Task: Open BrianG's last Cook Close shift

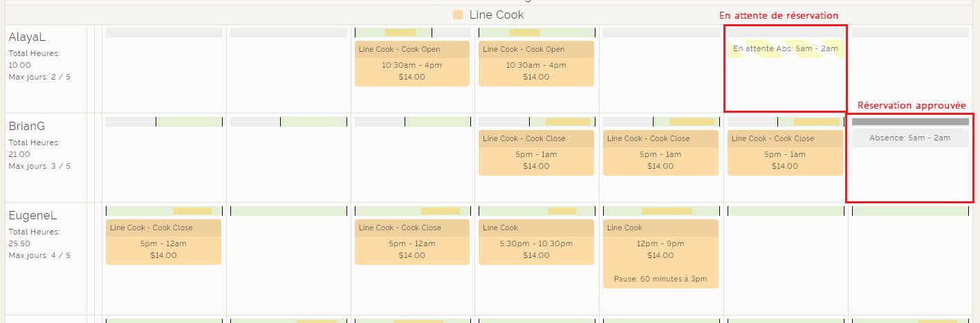Action: 785,153
